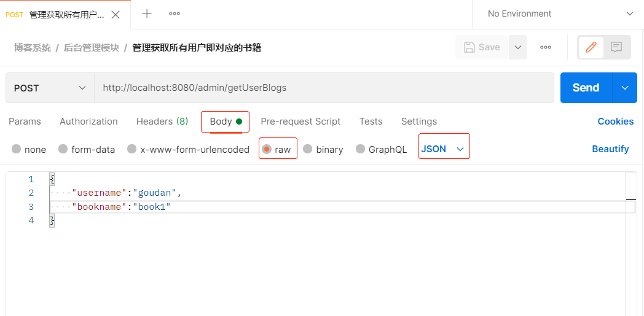644x316 pixels.
Task: Expand the Save options arrow
Action: (x=518, y=47)
